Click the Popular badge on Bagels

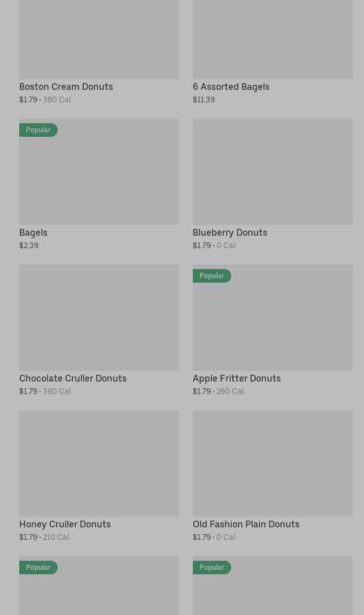click(38, 130)
